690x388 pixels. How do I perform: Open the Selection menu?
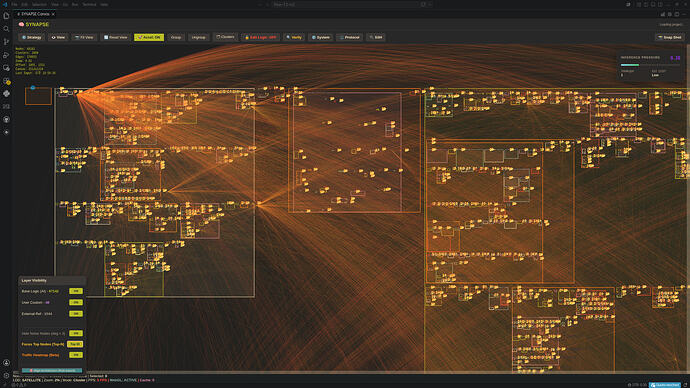(x=39, y=4)
